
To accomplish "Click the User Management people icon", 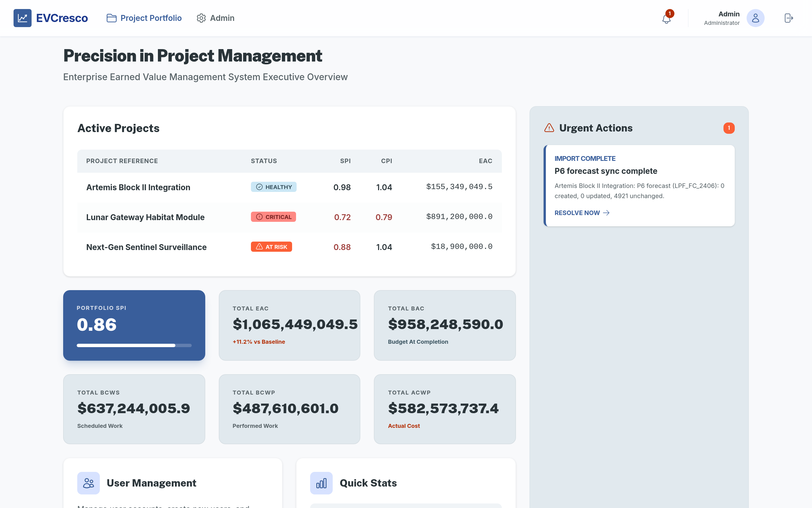I will point(89,483).
